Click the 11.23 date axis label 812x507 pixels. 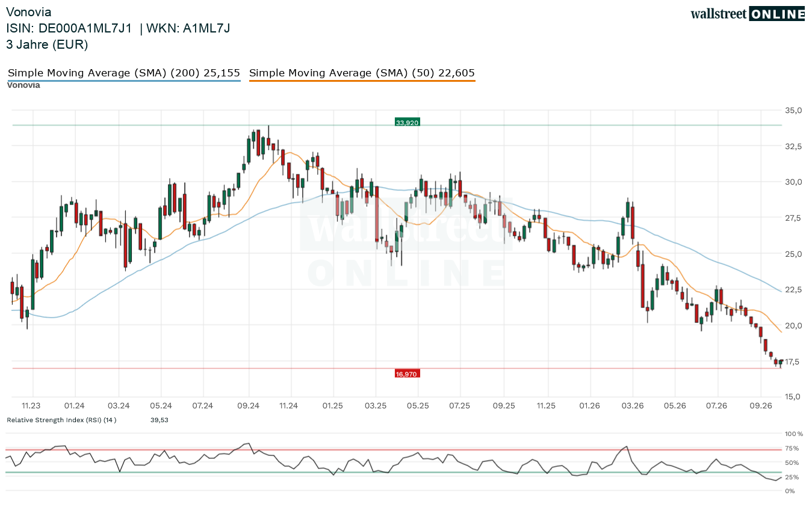31,405
